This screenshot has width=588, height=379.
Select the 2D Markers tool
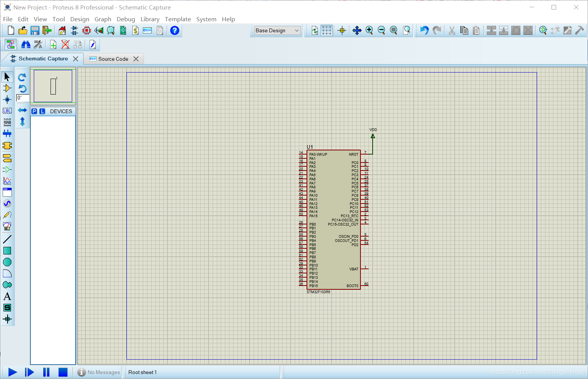click(7, 319)
